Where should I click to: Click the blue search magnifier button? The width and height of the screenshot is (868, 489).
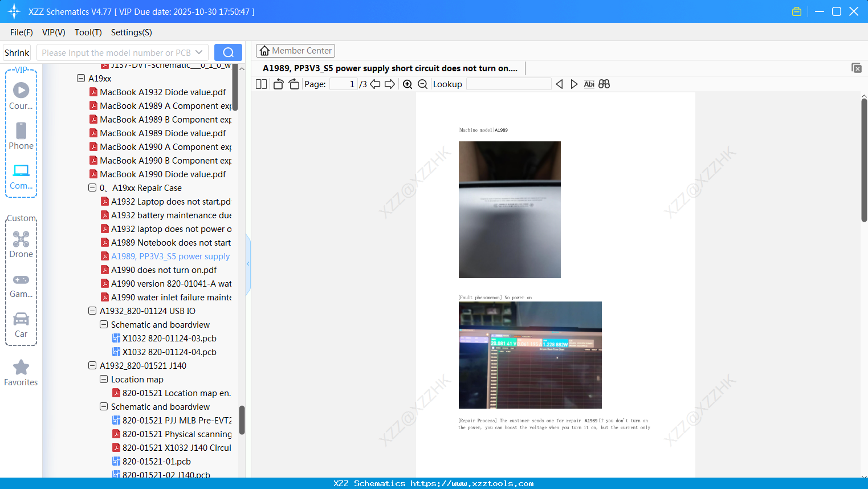tap(228, 52)
